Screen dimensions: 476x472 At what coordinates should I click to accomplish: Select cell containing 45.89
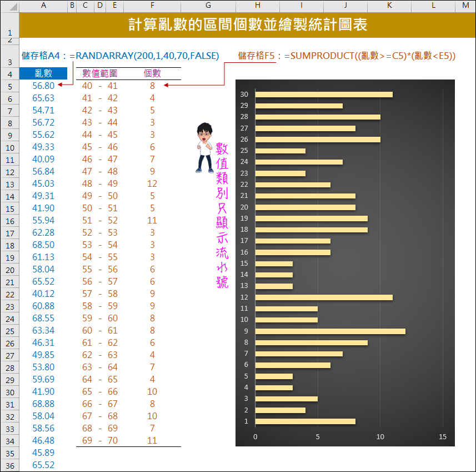tap(43, 453)
